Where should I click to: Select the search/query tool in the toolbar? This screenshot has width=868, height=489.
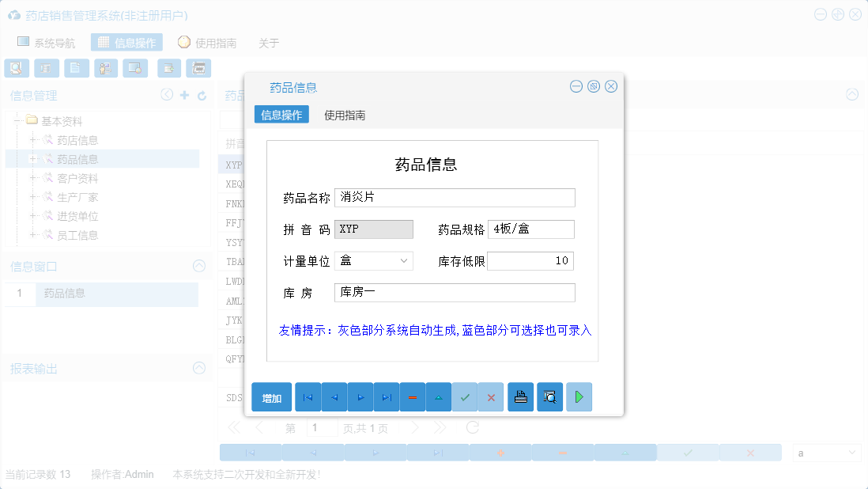click(x=17, y=68)
